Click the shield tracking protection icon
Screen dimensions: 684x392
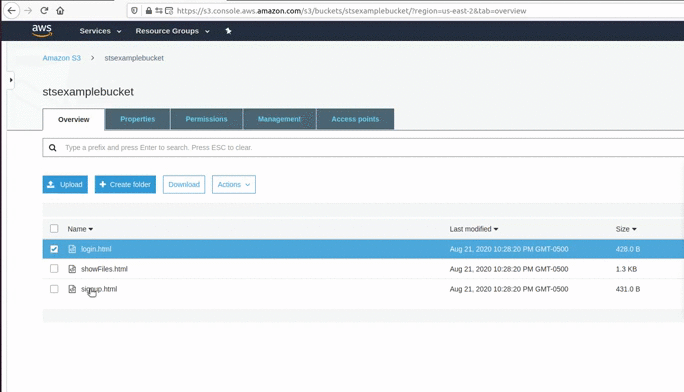coord(134,10)
